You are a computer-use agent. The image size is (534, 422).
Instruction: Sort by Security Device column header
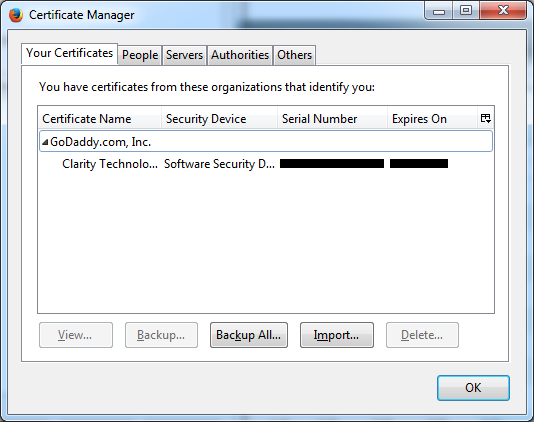point(219,119)
